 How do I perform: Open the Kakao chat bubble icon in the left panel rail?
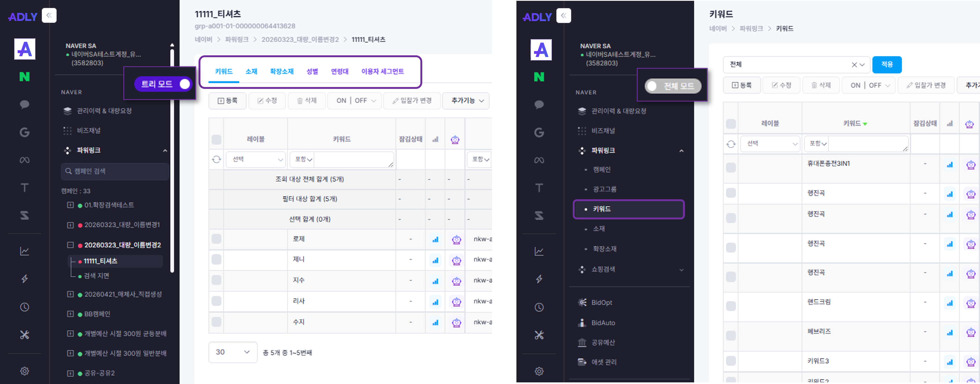25,104
